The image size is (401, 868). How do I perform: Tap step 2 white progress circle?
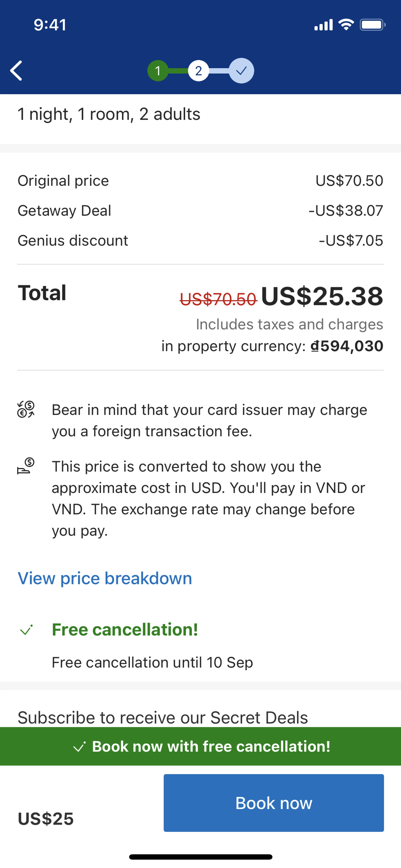pyautogui.click(x=198, y=71)
